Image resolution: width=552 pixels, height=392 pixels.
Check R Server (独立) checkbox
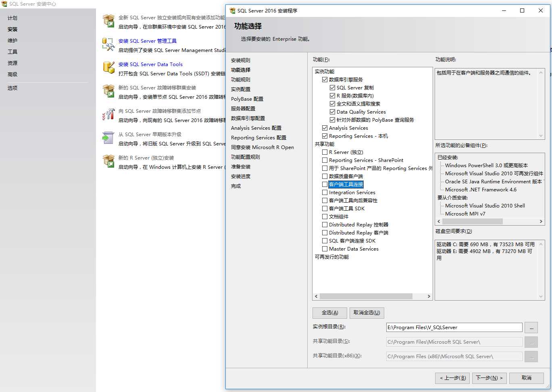(325, 152)
